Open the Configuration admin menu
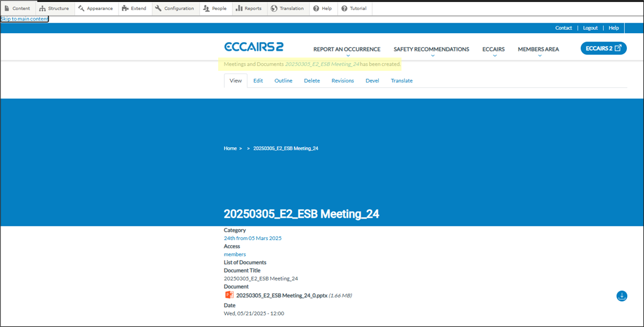 [175, 8]
